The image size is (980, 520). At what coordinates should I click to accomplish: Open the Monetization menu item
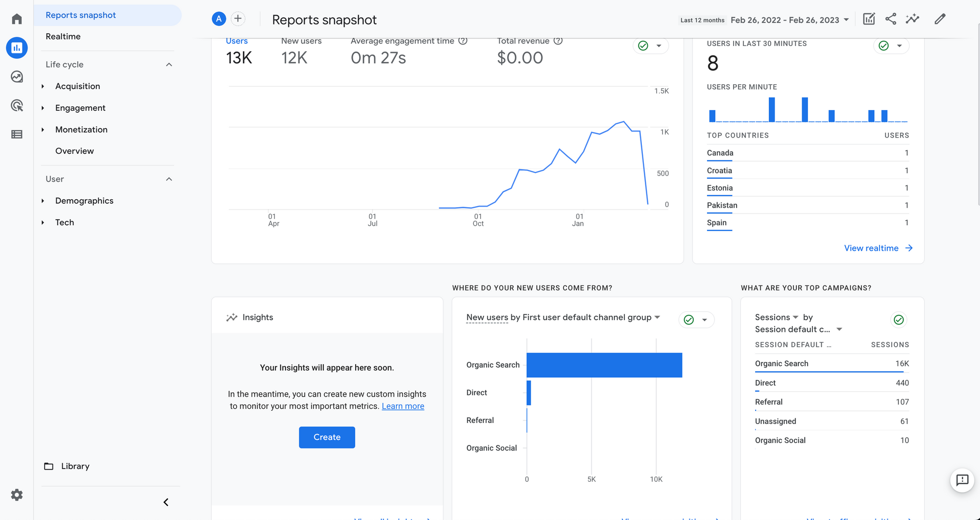[81, 129]
